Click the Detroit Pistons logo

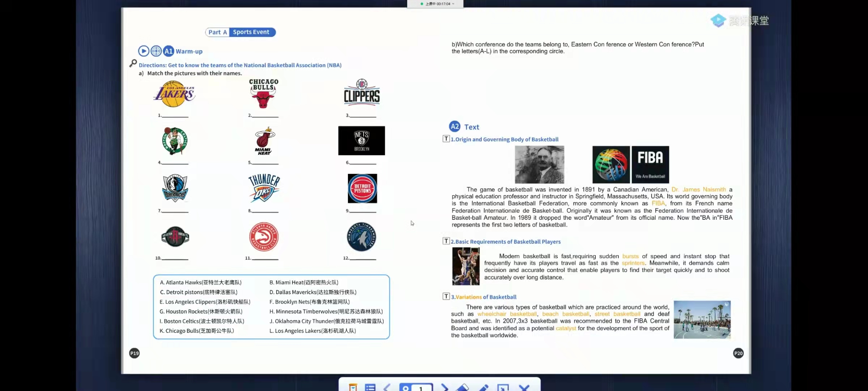(362, 189)
